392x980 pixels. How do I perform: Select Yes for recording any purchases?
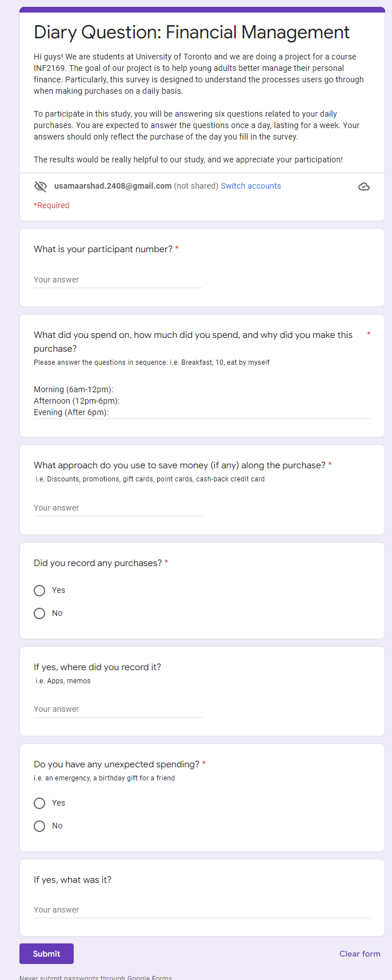[39, 591]
